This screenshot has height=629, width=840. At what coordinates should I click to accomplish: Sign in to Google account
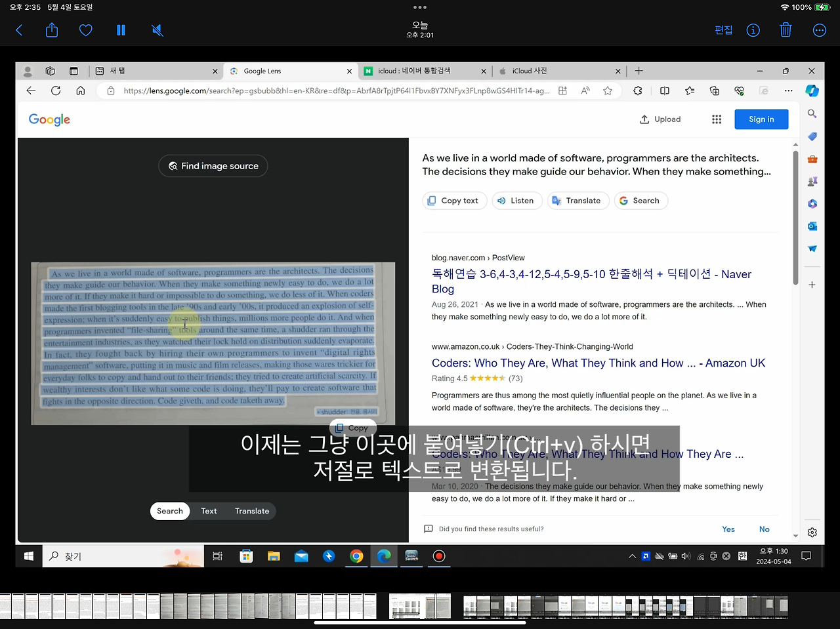761,119
